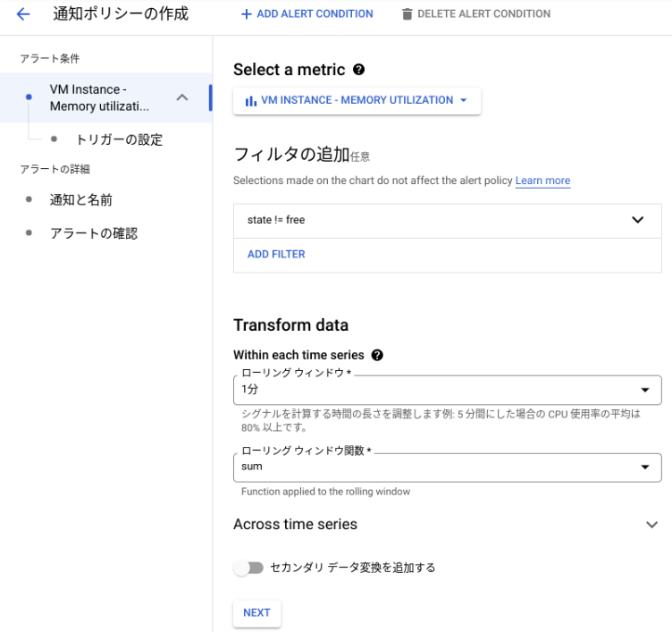Click the trash icon of Delete Alert Condition
This screenshot has height=632, width=672.
point(407,14)
